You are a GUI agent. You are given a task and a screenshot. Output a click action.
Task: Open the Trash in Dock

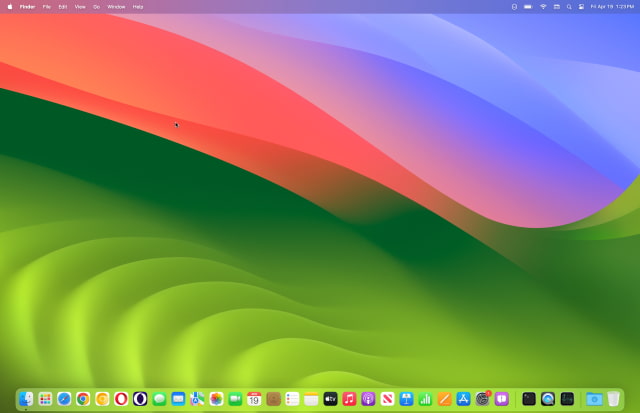pyautogui.click(x=613, y=398)
